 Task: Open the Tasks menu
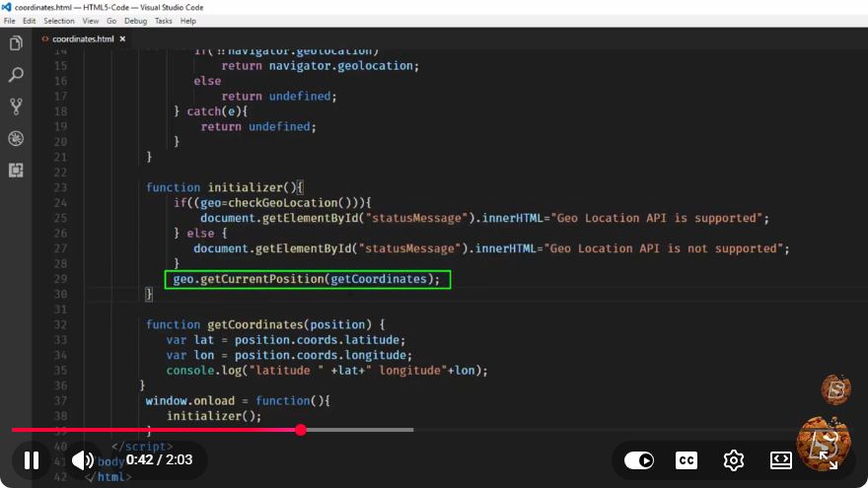pyautogui.click(x=164, y=21)
